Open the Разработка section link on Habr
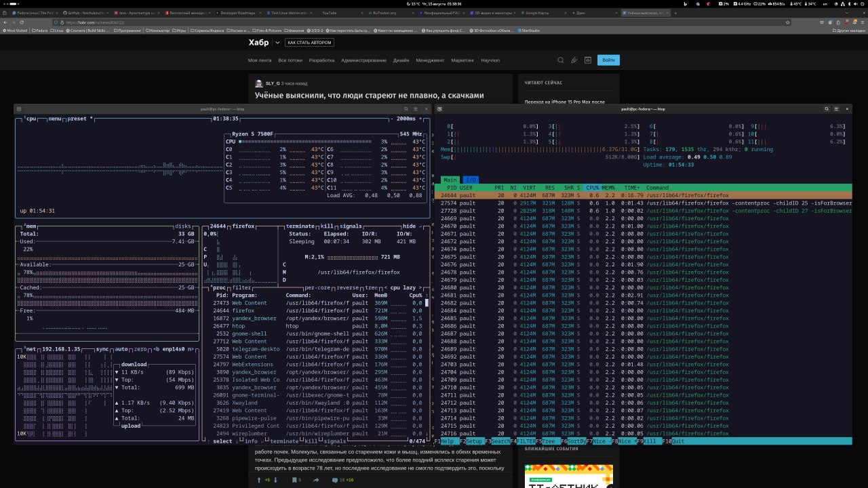 [321, 60]
